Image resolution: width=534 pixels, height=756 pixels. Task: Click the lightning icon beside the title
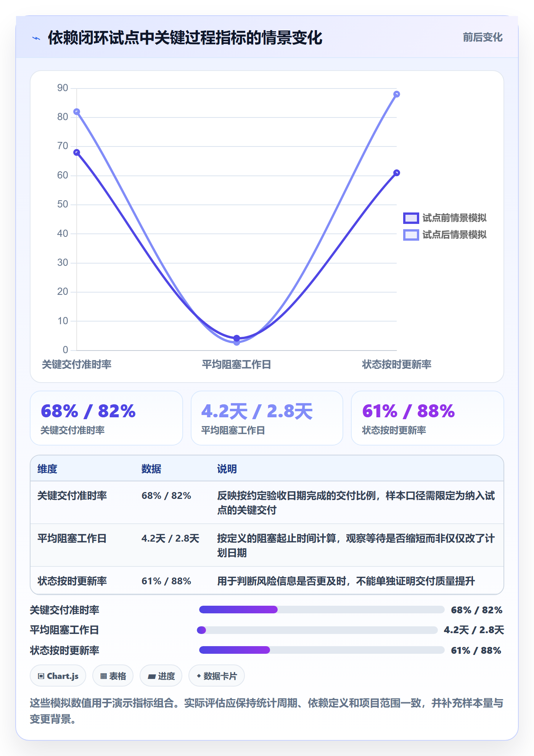point(36,38)
